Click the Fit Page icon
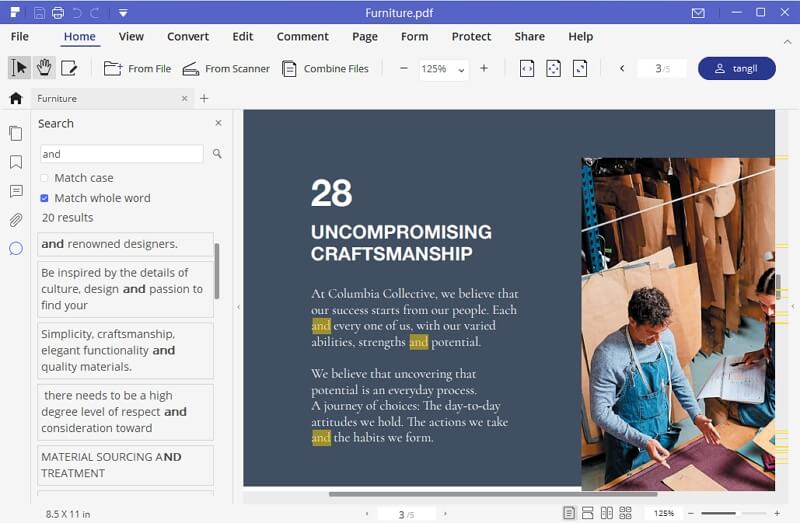This screenshot has width=800, height=523. [554, 68]
